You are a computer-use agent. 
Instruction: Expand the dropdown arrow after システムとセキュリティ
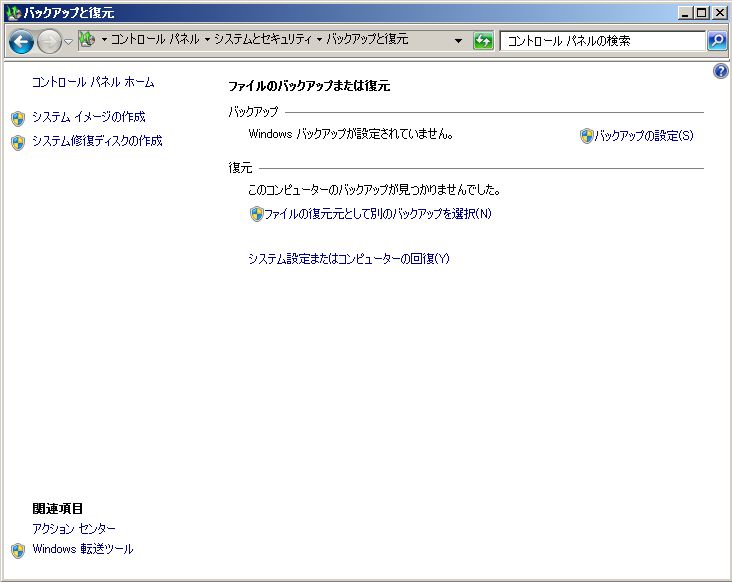point(320,40)
